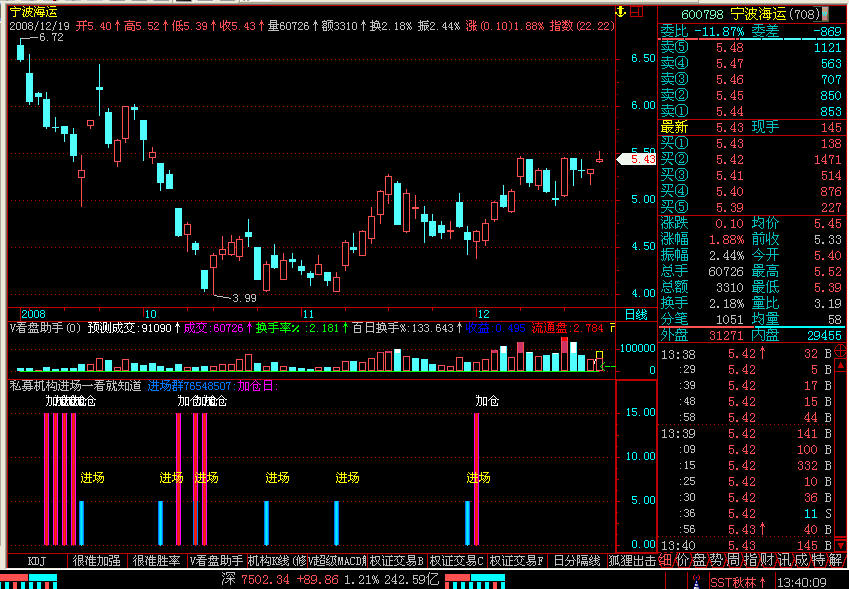Image resolution: width=849 pixels, height=589 pixels.
Task: Select the 势 trend tab
Action: (x=716, y=560)
